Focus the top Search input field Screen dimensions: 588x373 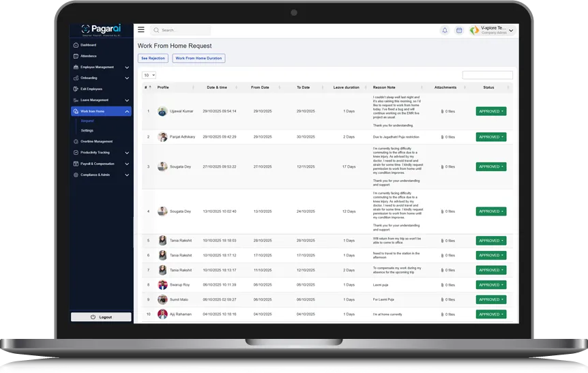click(181, 30)
